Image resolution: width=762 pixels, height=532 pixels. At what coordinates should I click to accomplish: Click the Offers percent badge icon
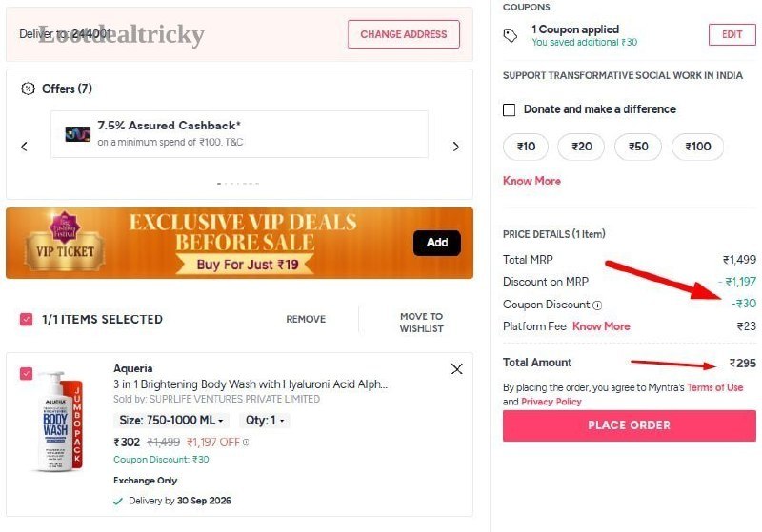[29, 89]
